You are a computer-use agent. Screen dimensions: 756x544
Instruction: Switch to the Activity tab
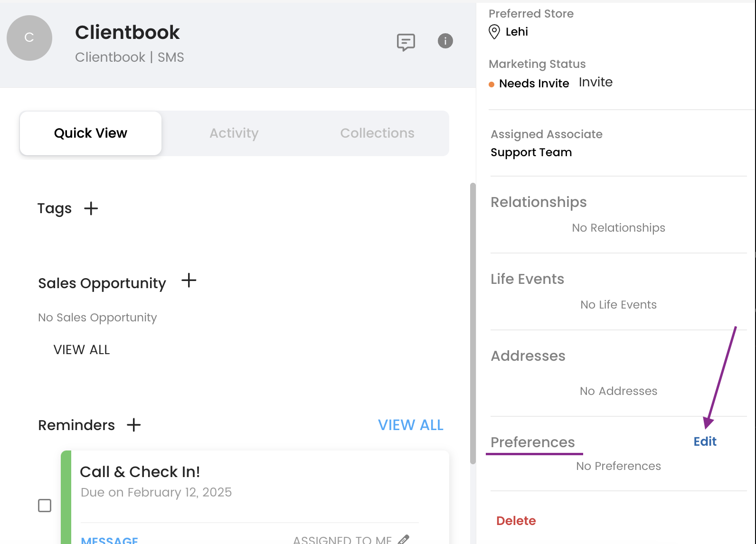(234, 133)
